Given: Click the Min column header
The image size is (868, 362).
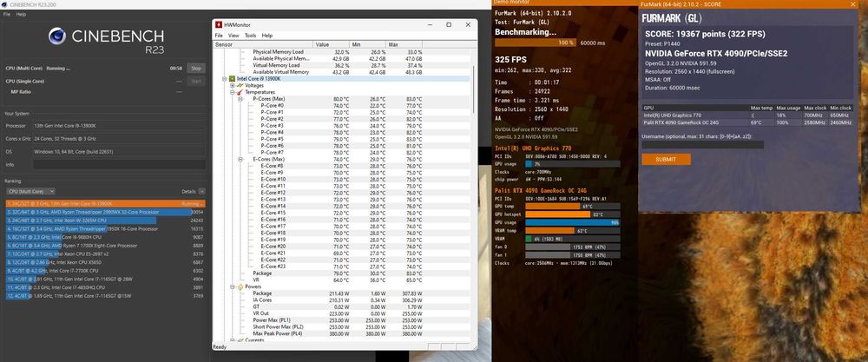Looking at the screenshot, I should (x=367, y=44).
